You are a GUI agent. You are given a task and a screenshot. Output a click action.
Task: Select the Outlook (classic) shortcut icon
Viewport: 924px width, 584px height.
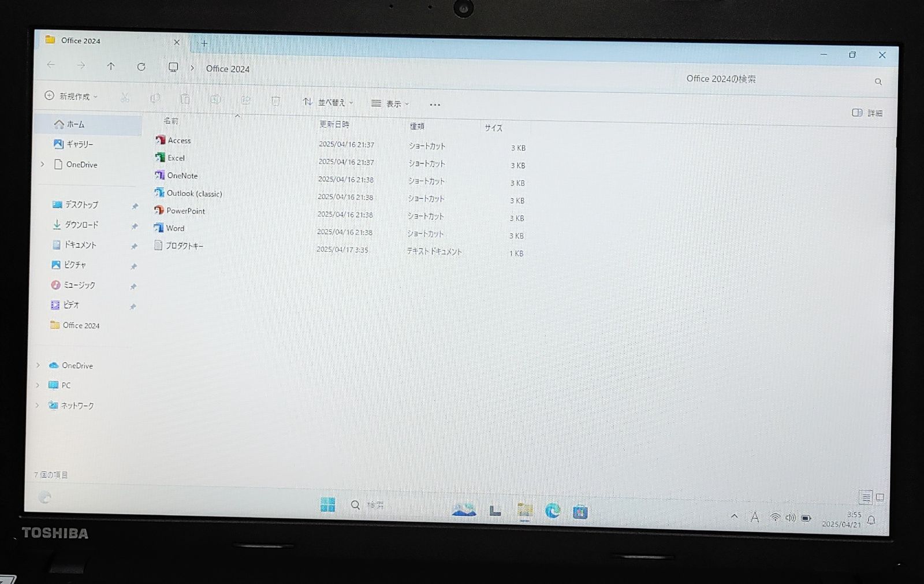point(159,192)
